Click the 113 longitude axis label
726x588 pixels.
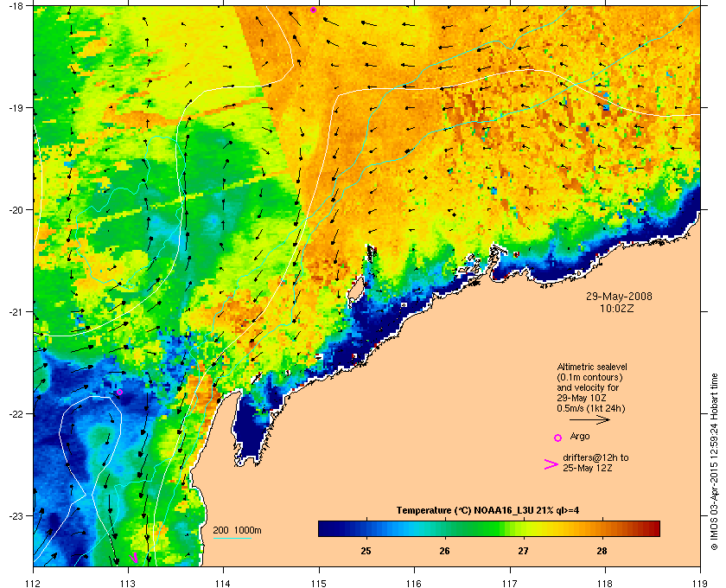[128, 583]
